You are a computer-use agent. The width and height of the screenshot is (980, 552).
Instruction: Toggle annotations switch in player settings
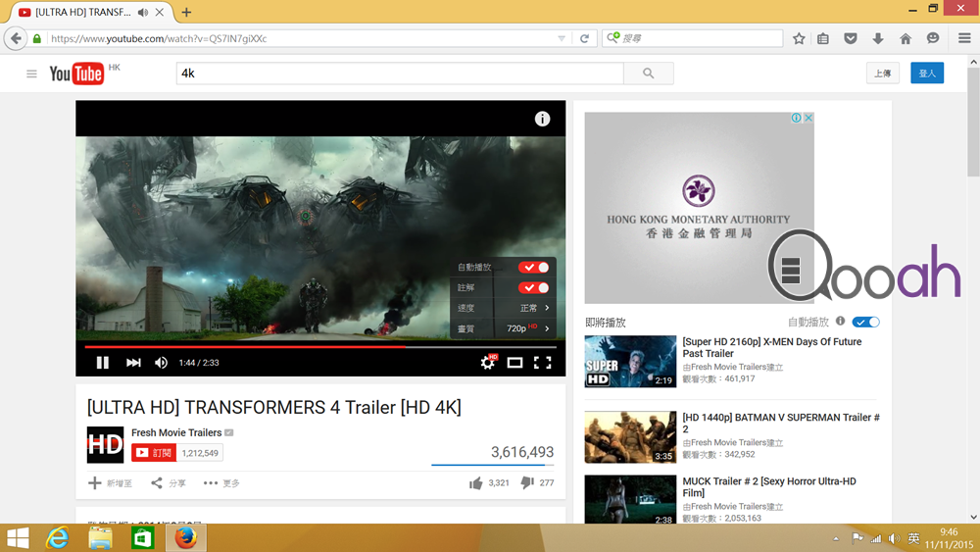[x=534, y=287]
